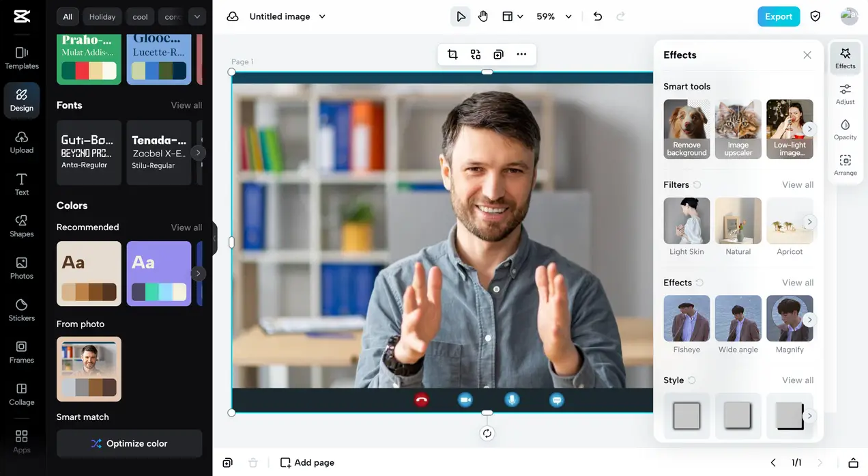Open the Collage sidebar panel
Viewport: 868px width, 476px height.
tap(22, 394)
